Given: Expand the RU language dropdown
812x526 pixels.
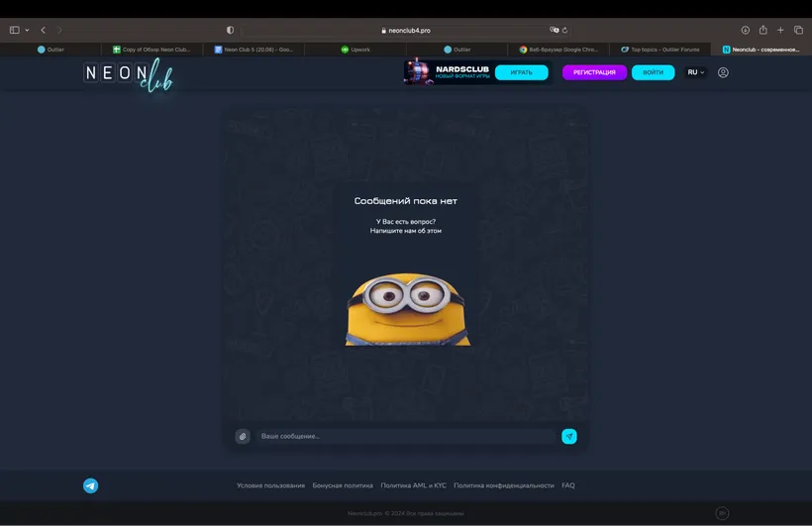Looking at the screenshot, I should point(696,72).
